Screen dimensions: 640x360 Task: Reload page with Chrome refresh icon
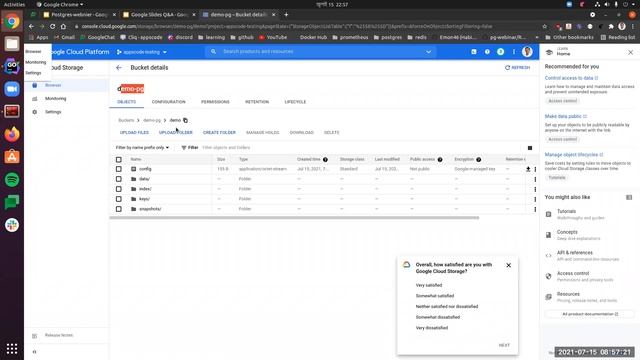click(53, 26)
